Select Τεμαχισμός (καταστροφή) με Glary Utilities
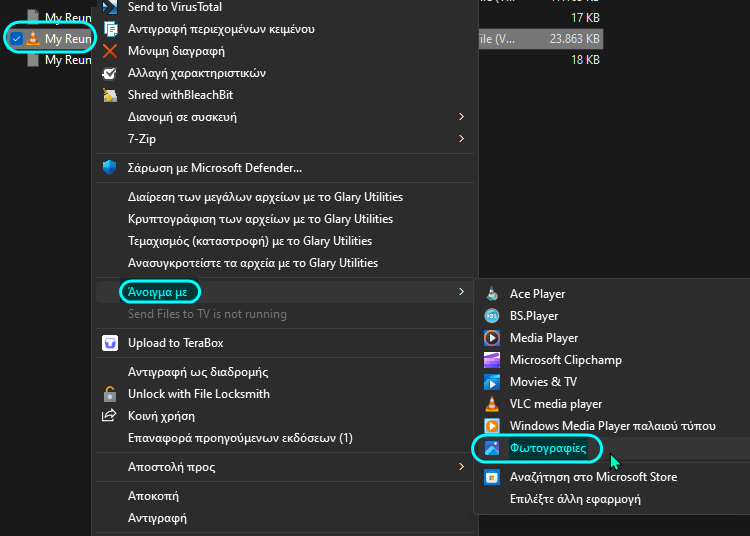Screen dimensions: 750x536 [x=285, y=241]
